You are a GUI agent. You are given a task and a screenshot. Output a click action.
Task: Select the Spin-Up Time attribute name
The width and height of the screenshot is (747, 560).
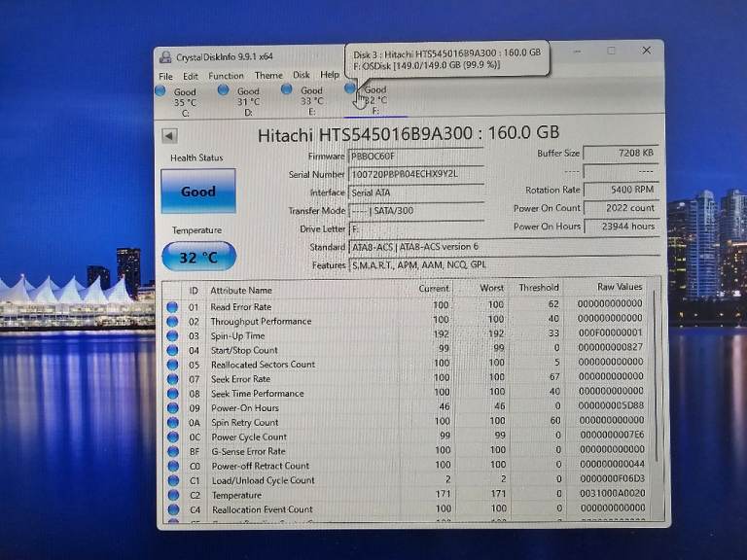click(237, 335)
